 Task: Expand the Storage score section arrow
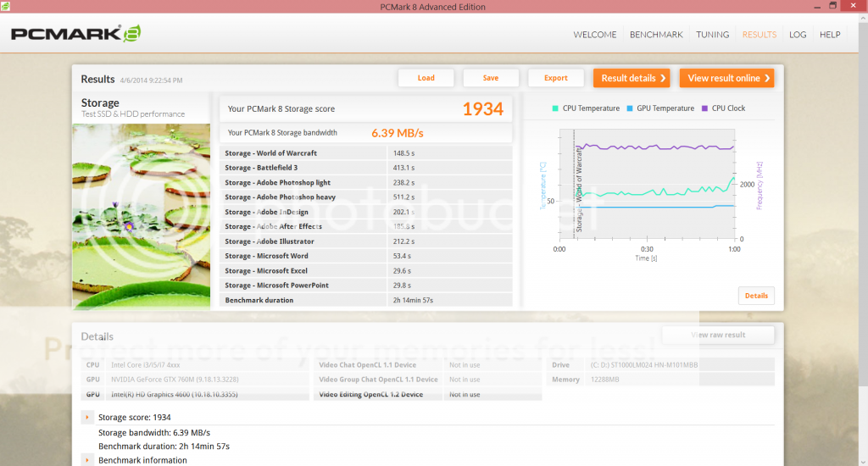coord(87,417)
